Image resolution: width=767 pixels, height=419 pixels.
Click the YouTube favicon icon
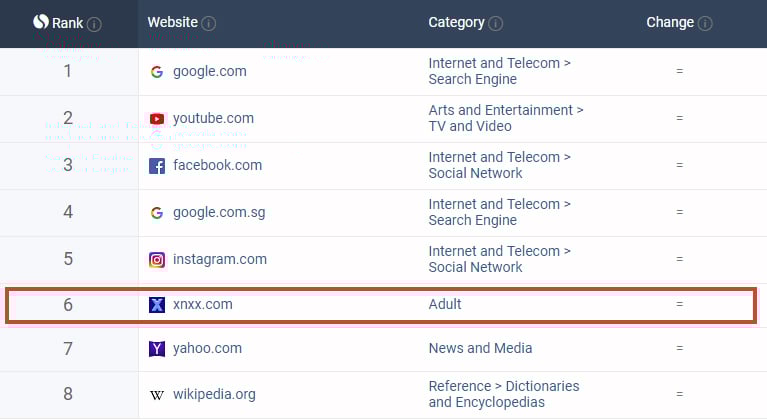pos(156,119)
